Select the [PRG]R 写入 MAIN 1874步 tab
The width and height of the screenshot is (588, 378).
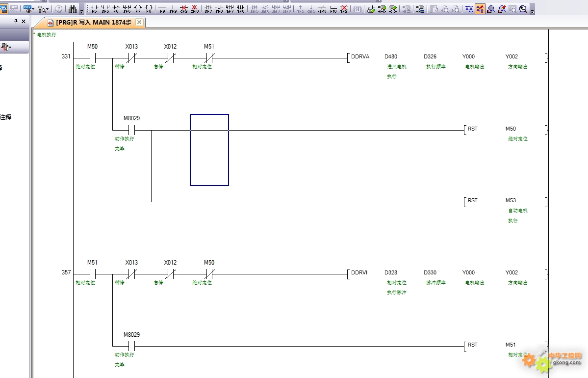(93, 23)
